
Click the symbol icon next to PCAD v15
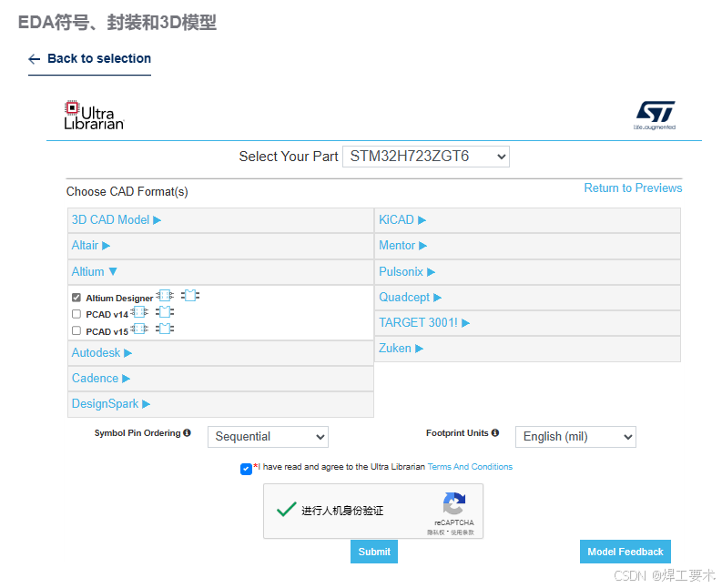139,329
